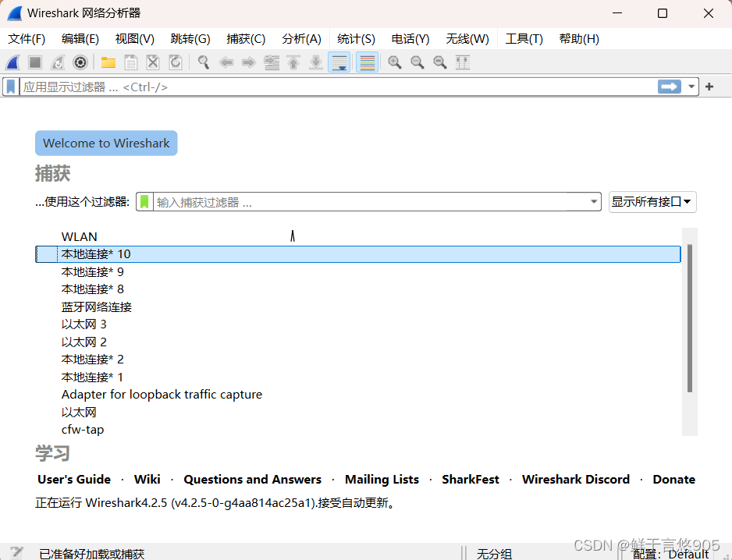This screenshot has height=560, width=732.
Task: Open Questions and Answers link
Action: [x=253, y=479]
